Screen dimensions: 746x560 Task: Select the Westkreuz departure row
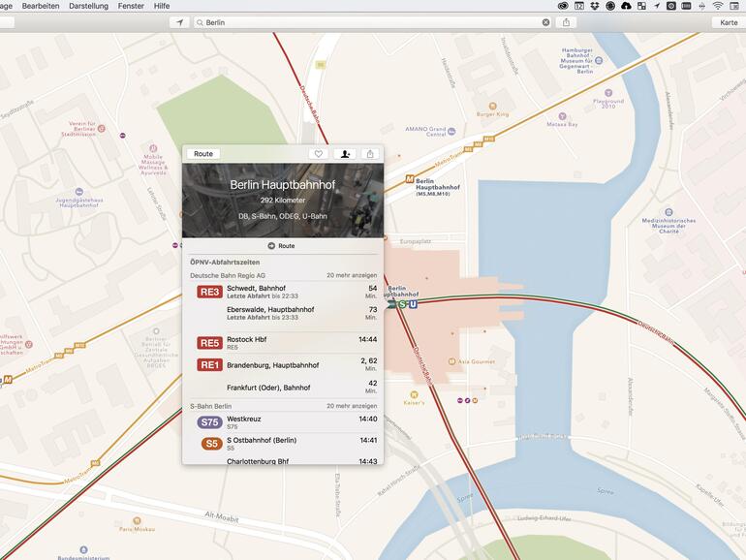pos(284,422)
